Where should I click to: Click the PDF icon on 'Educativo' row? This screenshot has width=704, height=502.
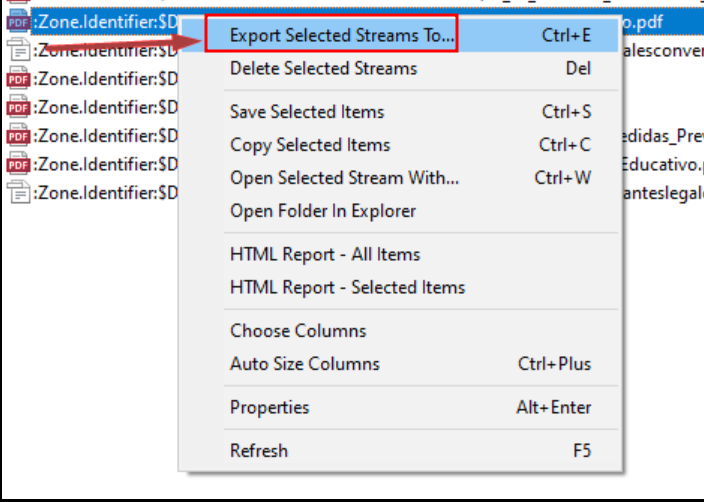tap(17, 164)
